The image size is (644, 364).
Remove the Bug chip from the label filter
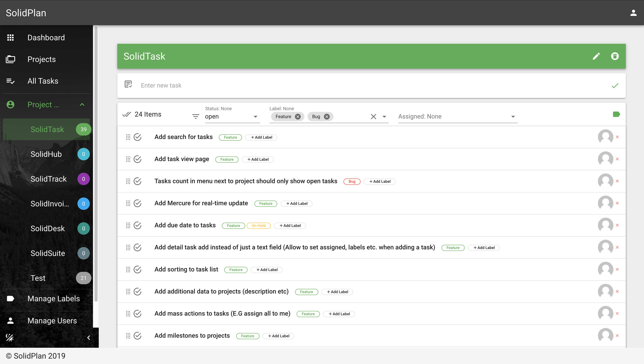click(x=327, y=117)
